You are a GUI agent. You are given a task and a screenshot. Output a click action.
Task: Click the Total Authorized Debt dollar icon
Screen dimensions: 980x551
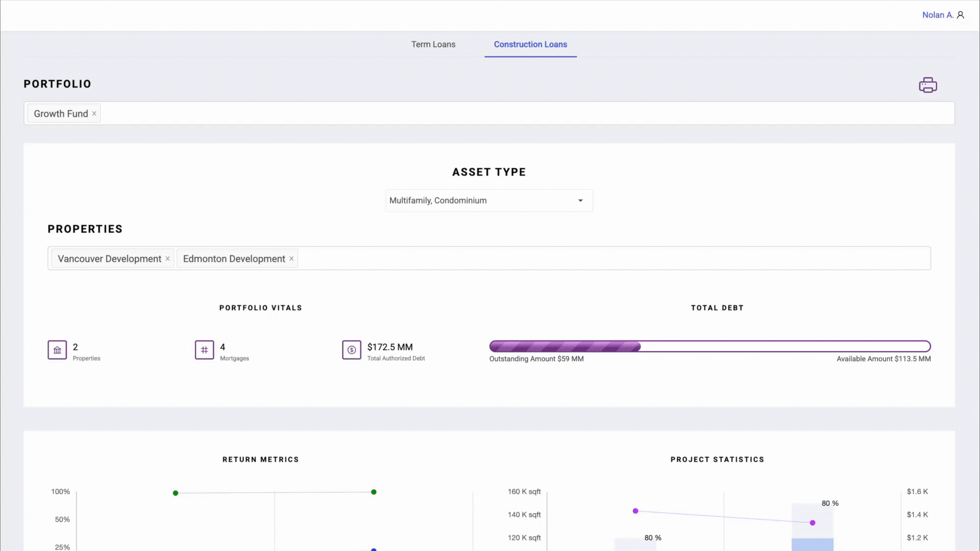coord(352,350)
